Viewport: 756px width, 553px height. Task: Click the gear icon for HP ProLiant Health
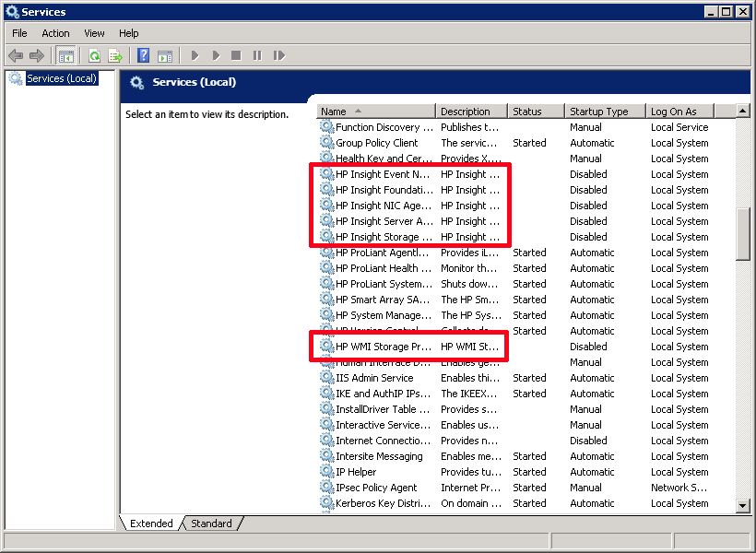coord(327,267)
